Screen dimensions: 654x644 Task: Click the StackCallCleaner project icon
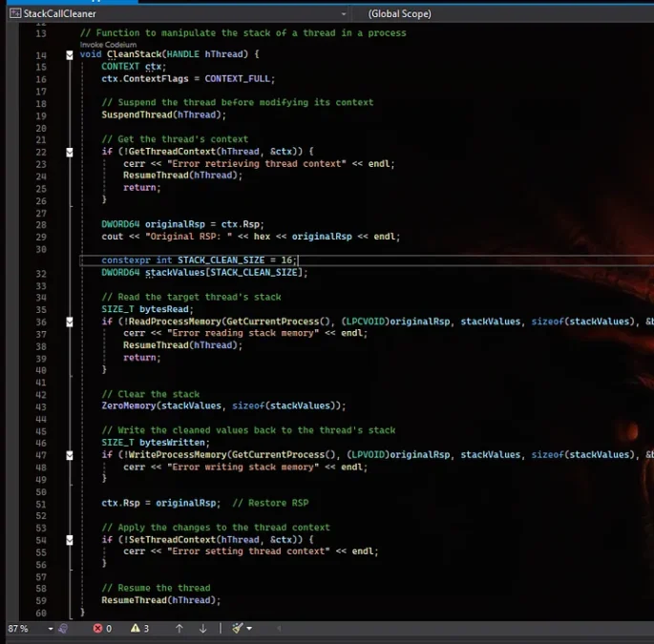pos(15,13)
